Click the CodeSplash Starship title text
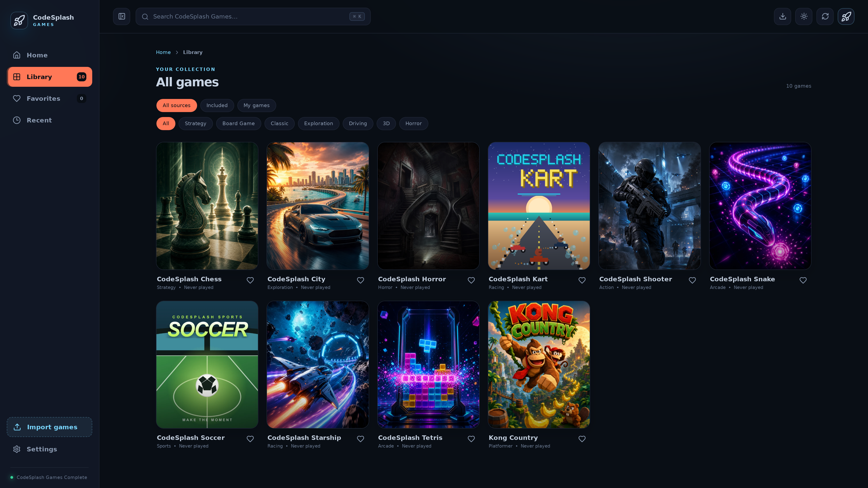This screenshot has height=488, width=868. coord(304,438)
